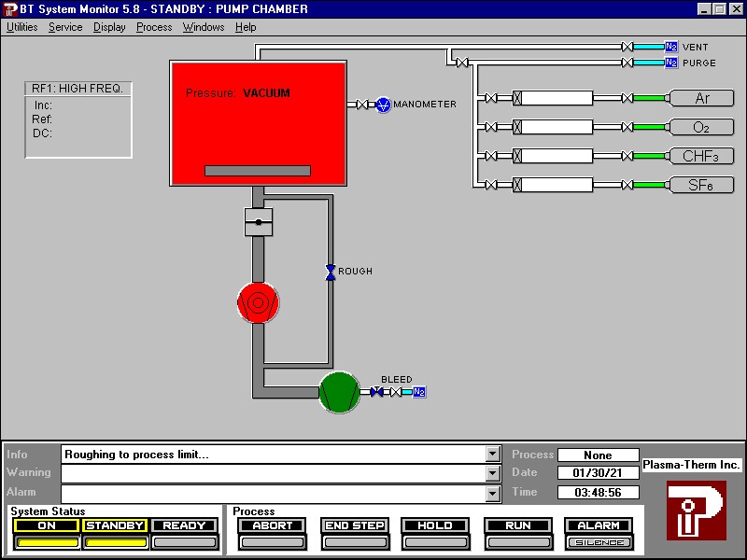Expand the Alarm history dropdown
747x560 pixels.
pyautogui.click(x=492, y=492)
